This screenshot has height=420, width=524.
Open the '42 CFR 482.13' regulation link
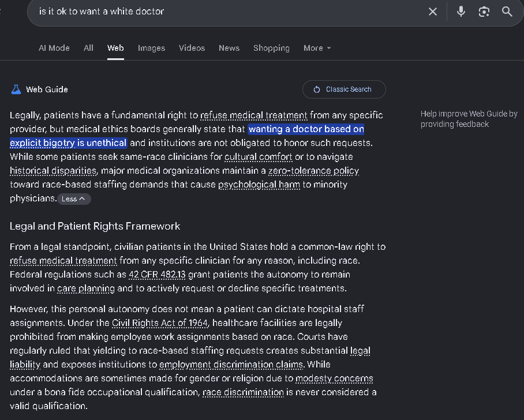[x=157, y=275]
